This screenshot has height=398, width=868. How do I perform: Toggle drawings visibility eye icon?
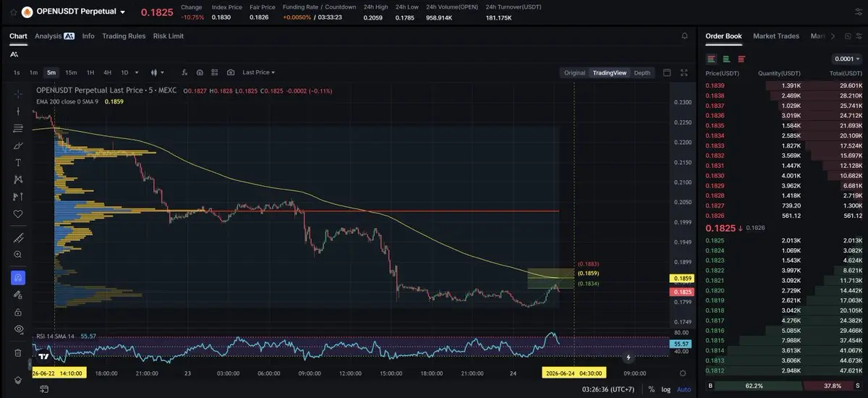click(18, 329)
